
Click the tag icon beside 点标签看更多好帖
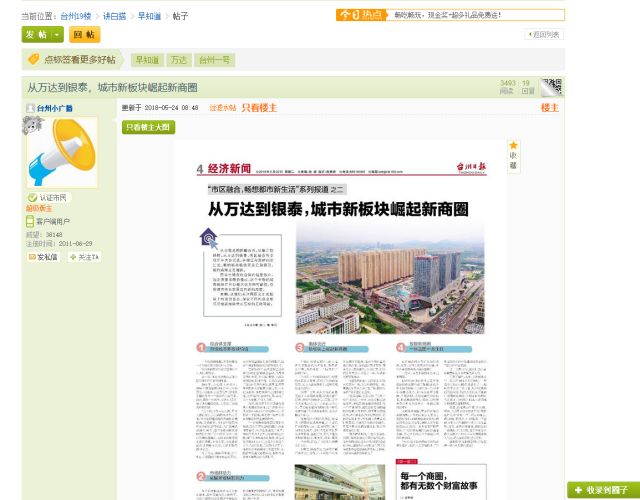click(x=33, y=59)
